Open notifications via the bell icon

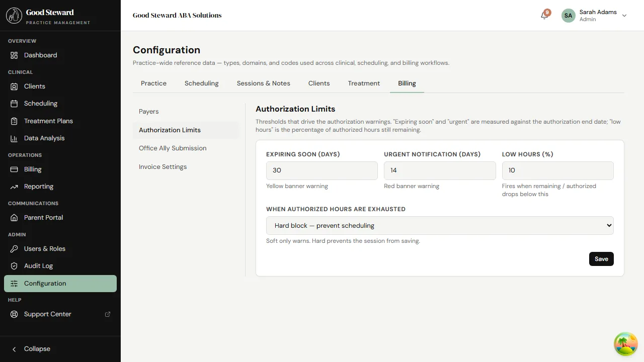point(543,16)
